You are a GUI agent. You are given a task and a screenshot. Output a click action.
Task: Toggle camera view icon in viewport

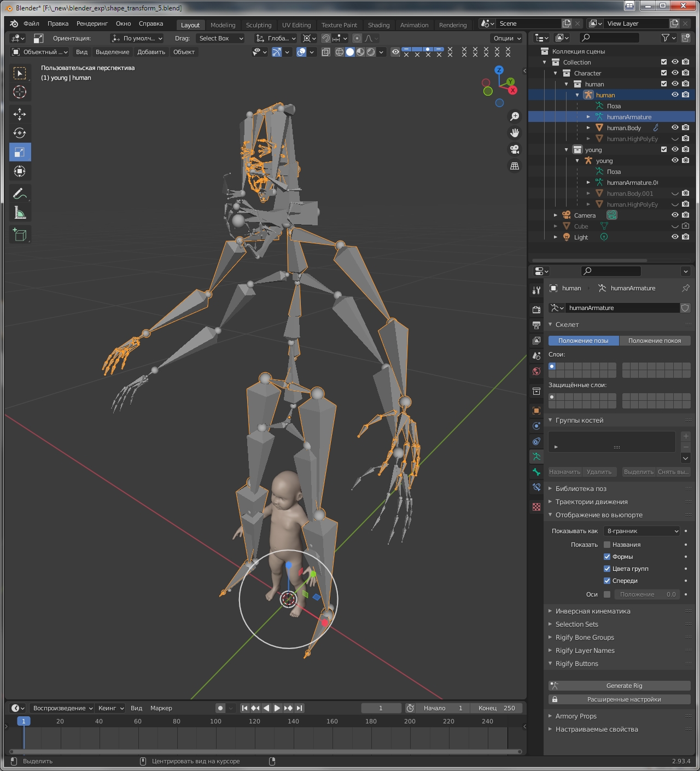(x=515, y=149)
